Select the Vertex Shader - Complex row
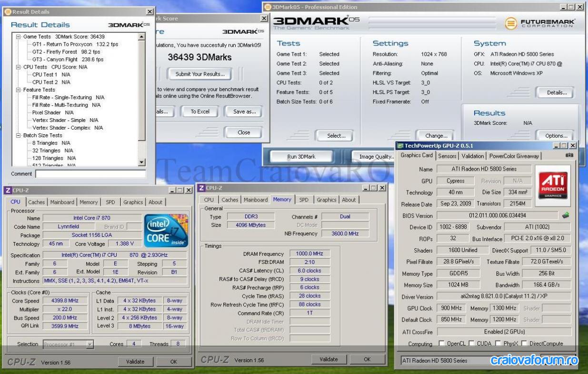Viewport: 588px width, 374px height. pos(68,128)
